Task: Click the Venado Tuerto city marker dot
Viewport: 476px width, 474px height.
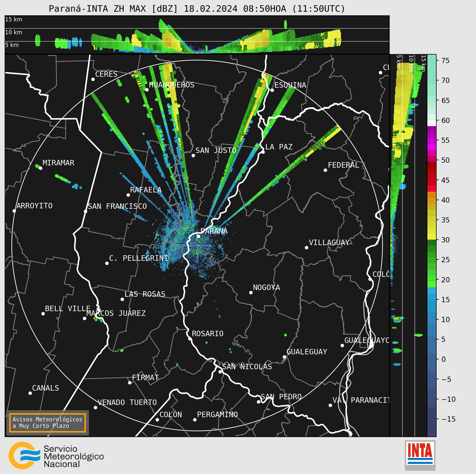Action: pyautogui.click(x=95, y=407)
